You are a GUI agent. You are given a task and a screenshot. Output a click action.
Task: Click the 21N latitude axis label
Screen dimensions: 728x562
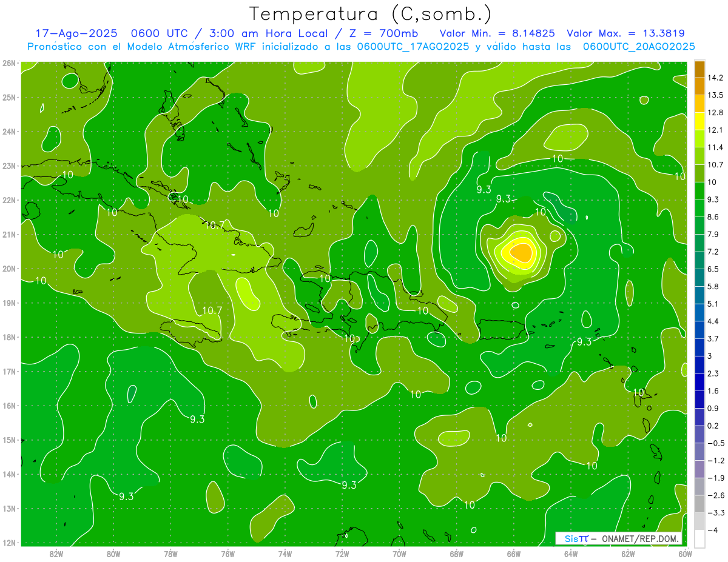pos(8,234)
